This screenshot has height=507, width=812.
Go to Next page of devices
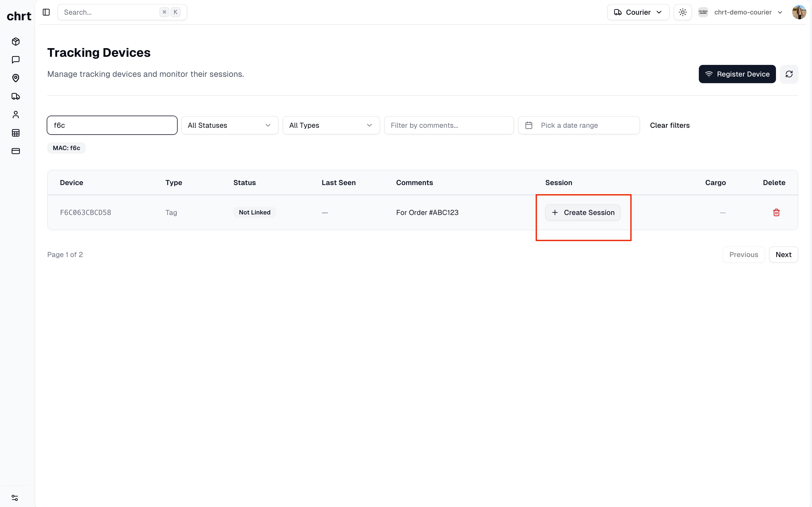(x=783, y=255)
